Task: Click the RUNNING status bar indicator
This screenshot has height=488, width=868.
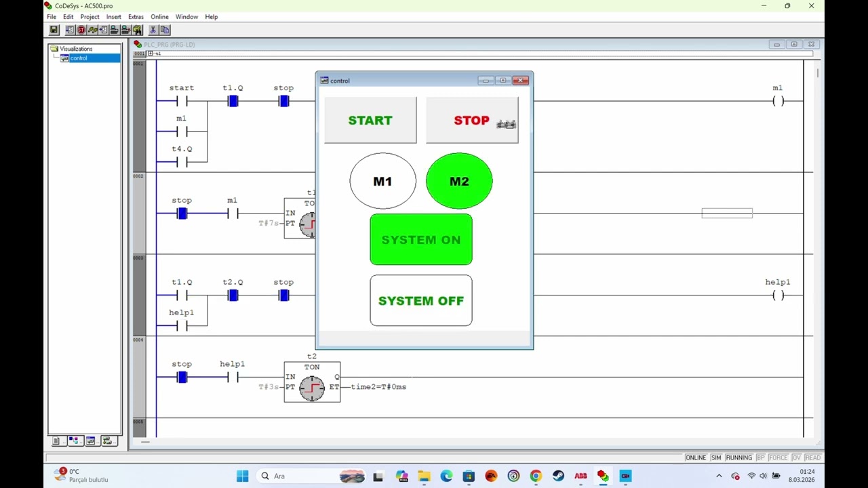Action: [739, 457]
